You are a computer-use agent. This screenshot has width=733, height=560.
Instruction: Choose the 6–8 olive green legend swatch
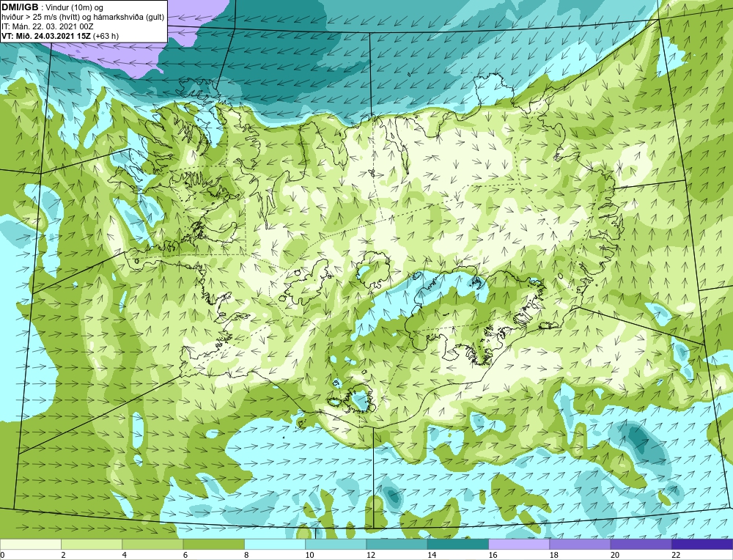pos(213,544)
